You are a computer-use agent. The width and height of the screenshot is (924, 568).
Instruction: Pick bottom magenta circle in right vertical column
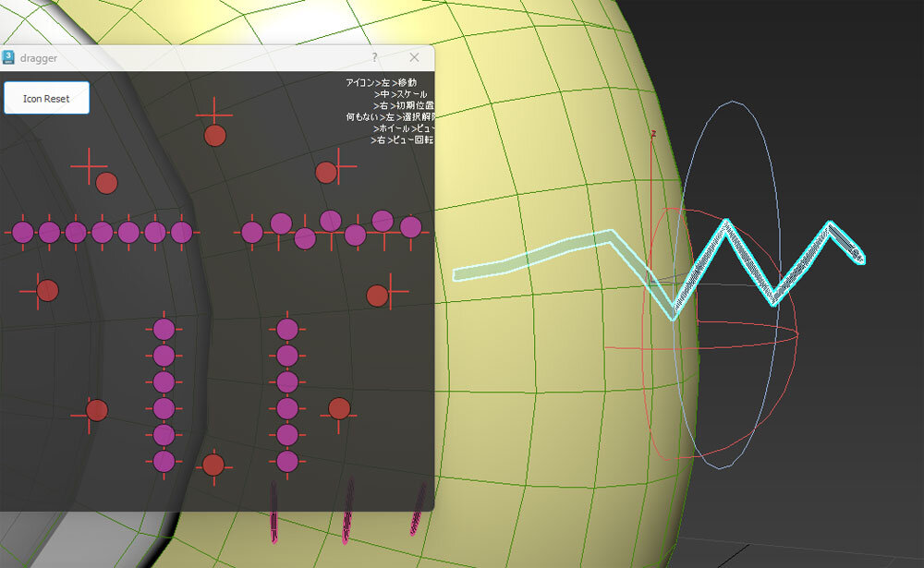click(287, 462)
